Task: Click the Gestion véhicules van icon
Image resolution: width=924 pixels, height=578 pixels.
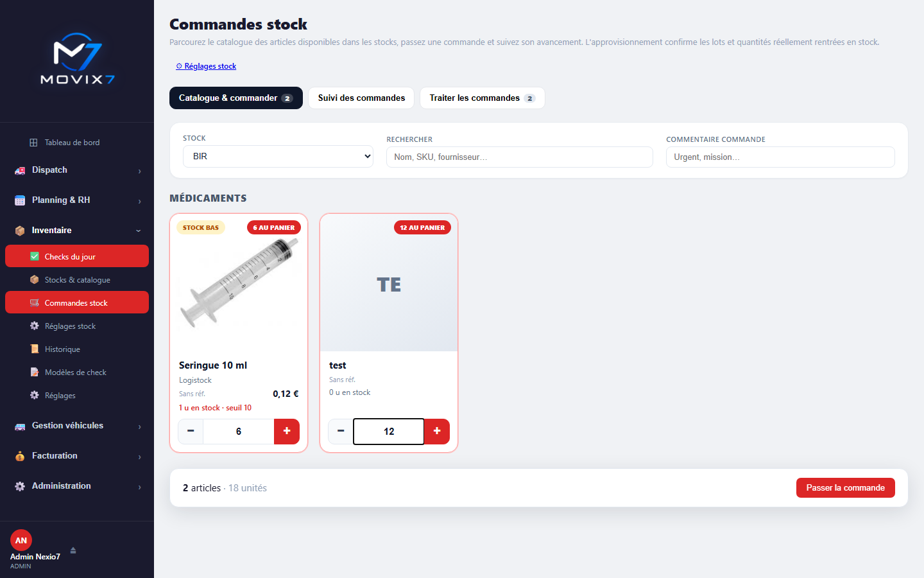Action: click(x=20, y=426)
